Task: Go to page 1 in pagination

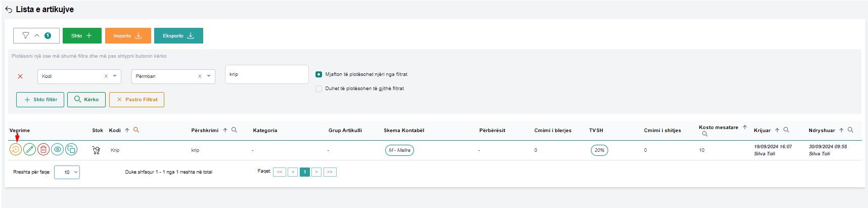Action: click(304, 172)
